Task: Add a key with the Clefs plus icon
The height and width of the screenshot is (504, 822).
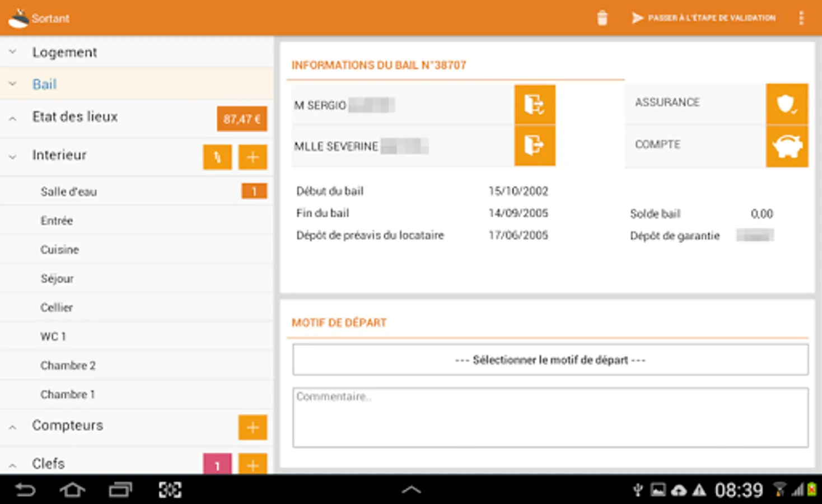Action: (x=253, y=465)
